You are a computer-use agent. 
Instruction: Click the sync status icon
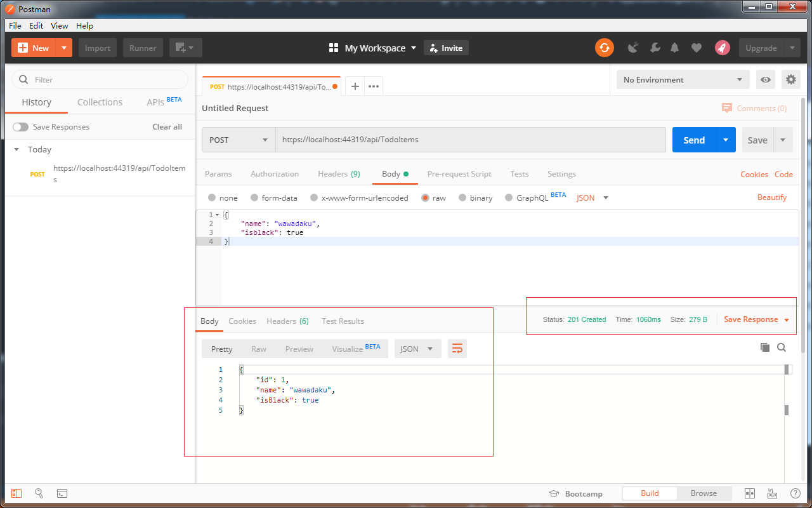tap(605, 48)
